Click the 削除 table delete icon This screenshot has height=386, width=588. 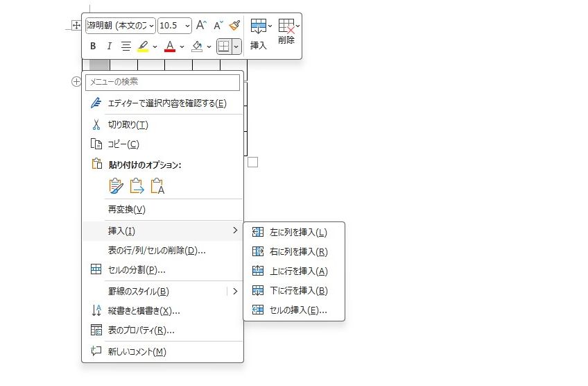tap(286, 32)
